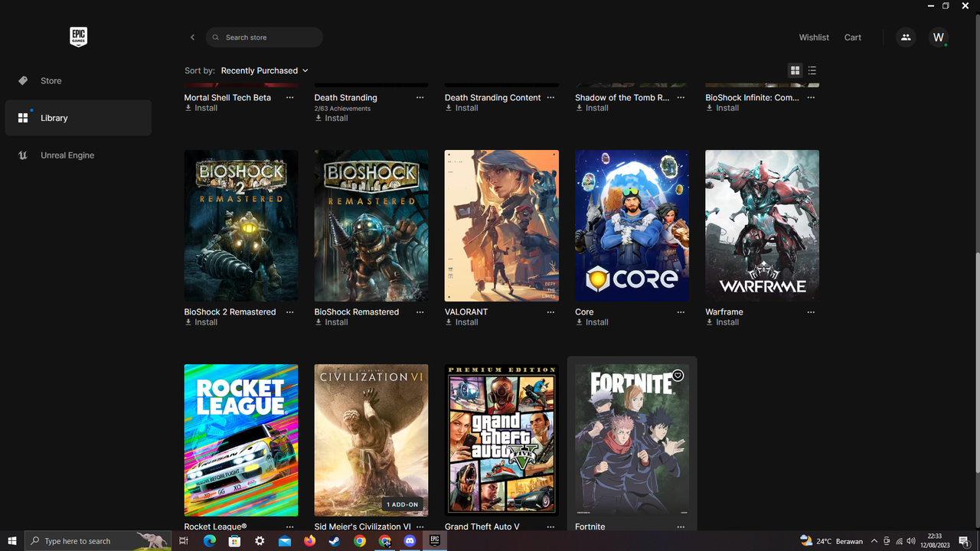Open the friends list icon
Image resolution: width=980 pixels, height=551 pixels.
(x=906, y=37)
